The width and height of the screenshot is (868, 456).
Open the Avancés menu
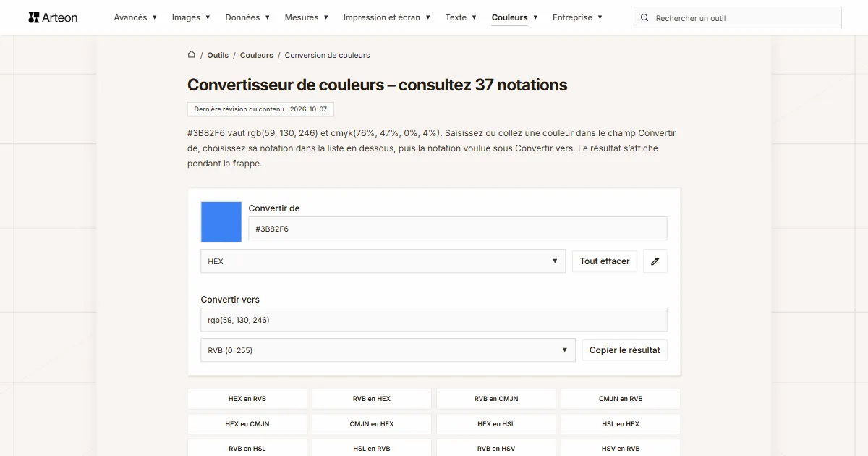(x=135, y=17)
